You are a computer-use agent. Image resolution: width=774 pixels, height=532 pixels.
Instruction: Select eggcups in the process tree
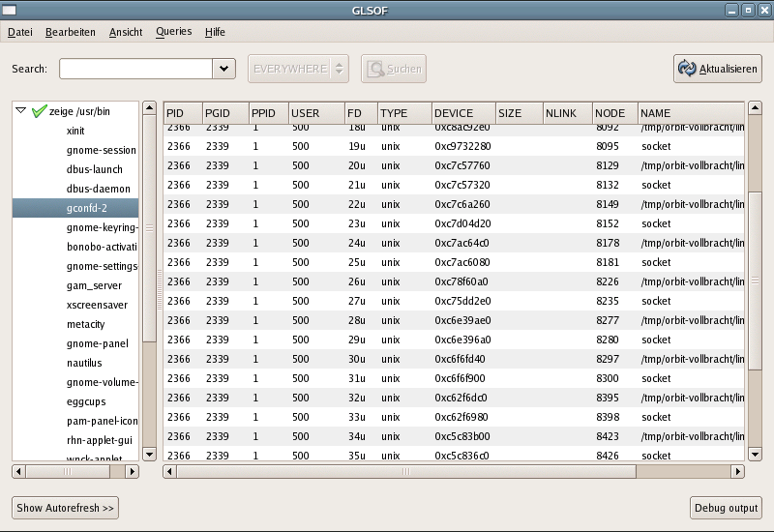[x=86, y=401]
